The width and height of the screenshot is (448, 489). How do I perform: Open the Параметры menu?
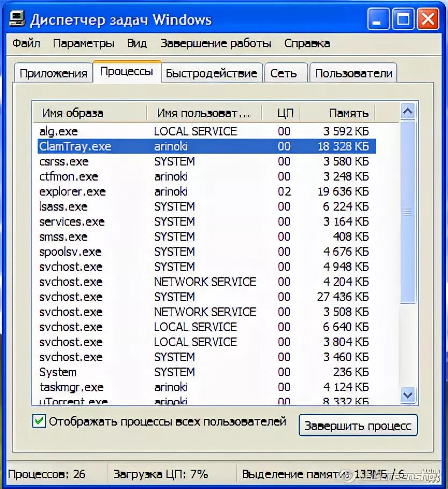(84, 44)
